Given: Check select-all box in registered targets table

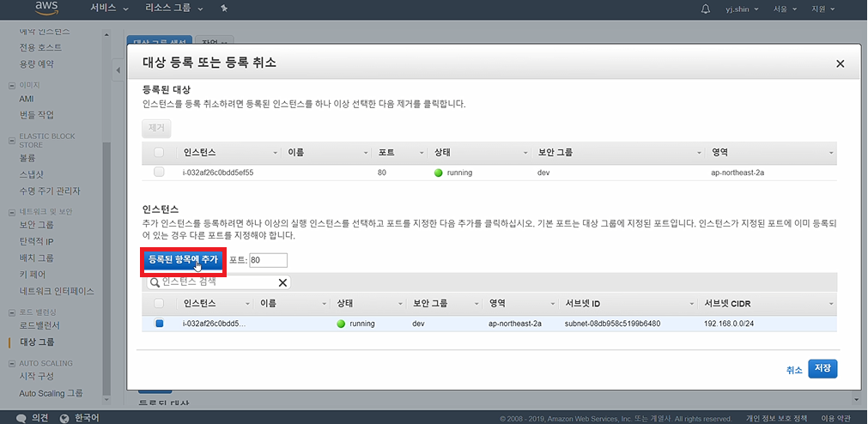Looking at the screenshot, I should tap(159, 152).
